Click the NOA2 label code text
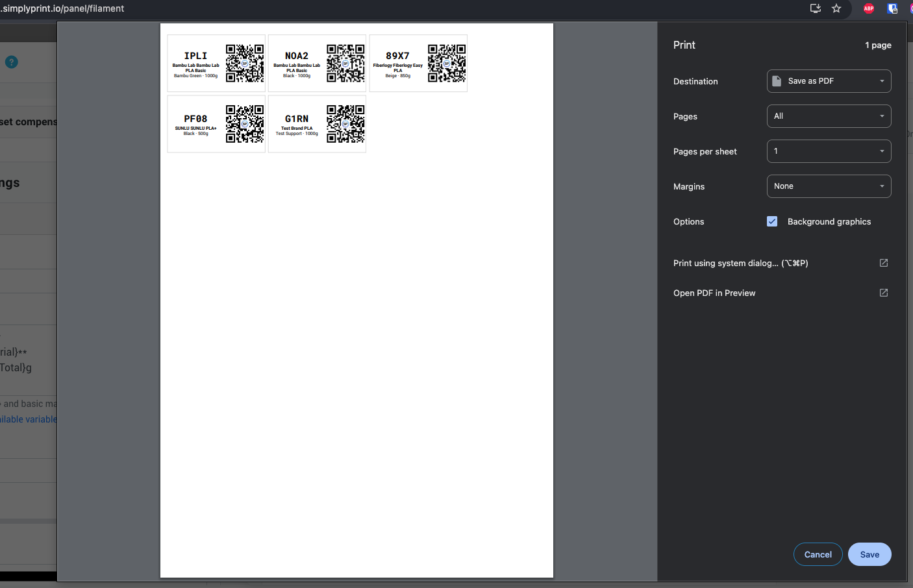Image resolution: width=913 pixels, height=588 pixels. [x=297, y=56]
